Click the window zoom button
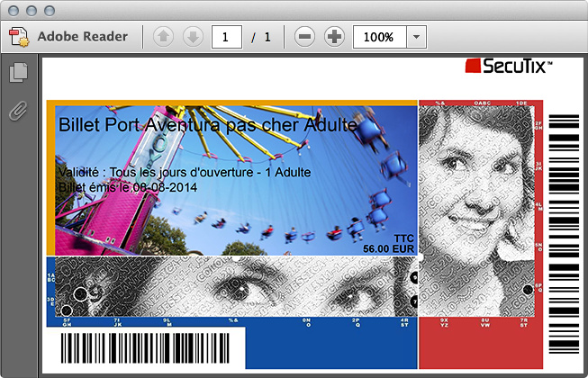The width and height of the screenshot is (588, 378). pos(50,11)
